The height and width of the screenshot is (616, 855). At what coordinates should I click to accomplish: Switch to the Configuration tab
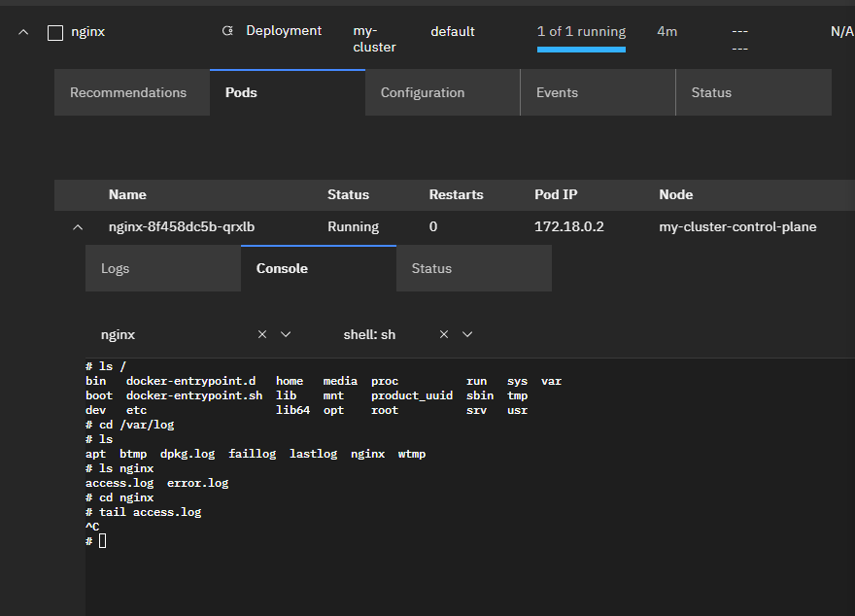point(423,92)
